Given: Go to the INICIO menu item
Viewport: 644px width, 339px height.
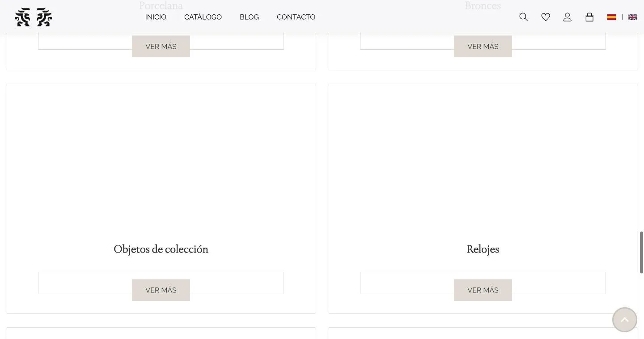Looking at the screenshot, I should click(156, 17).
